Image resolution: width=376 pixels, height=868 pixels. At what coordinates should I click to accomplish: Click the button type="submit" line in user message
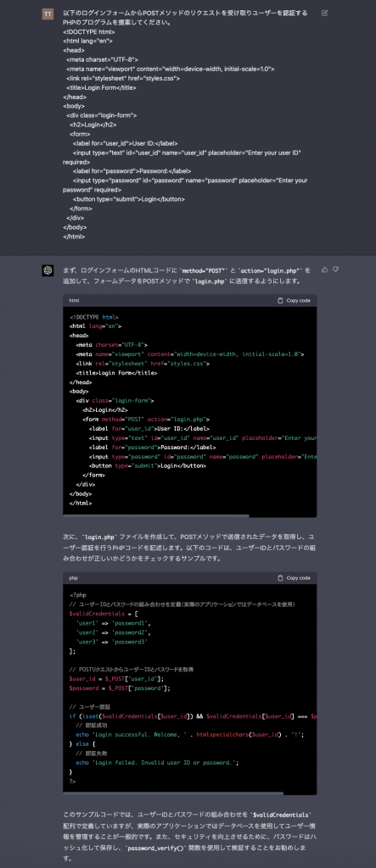point(129,198)
